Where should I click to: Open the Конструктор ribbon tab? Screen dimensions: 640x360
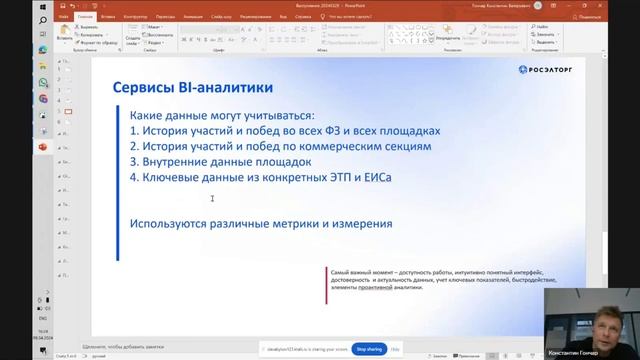point(135,17)
